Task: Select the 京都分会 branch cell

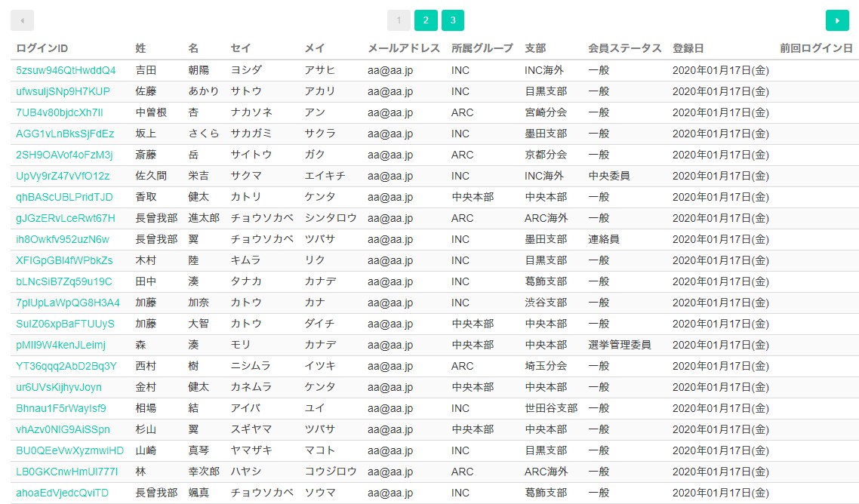Action: pyautogui.click(x=546, y=155)
